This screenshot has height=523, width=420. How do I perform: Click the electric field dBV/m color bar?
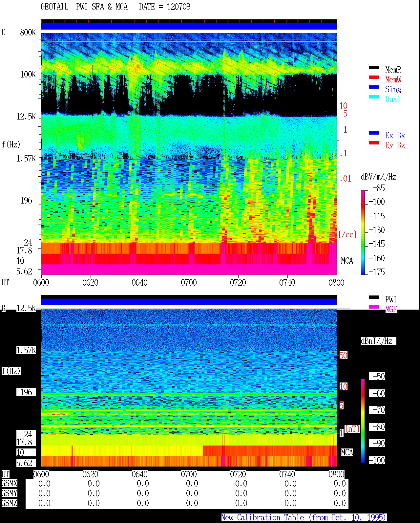[x=363, y=232]
